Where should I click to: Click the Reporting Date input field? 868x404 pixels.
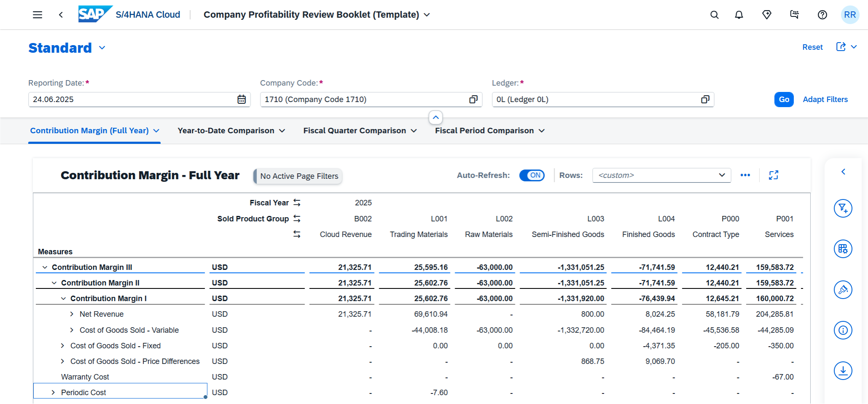click(x=139, y=100)
